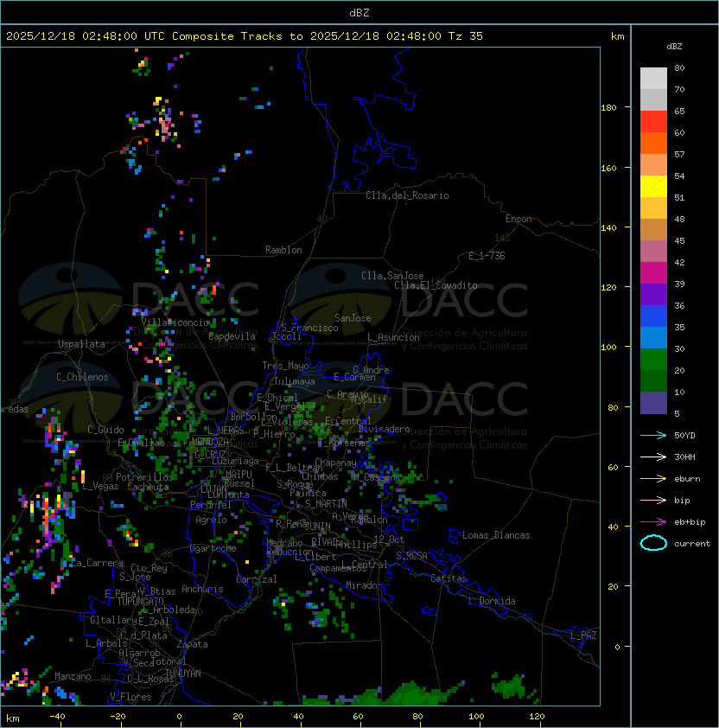Click the La_Carrera place label

pos(97,563)
